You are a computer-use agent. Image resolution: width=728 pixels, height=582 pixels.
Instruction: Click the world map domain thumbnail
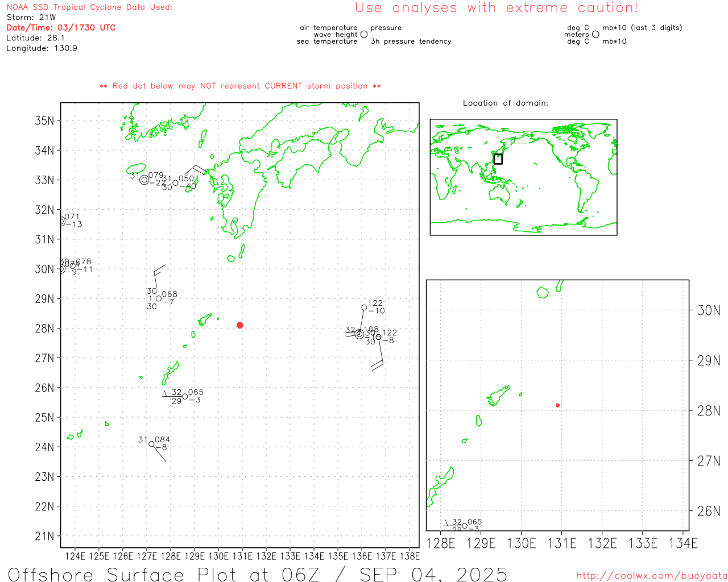[x=524, y=177]
